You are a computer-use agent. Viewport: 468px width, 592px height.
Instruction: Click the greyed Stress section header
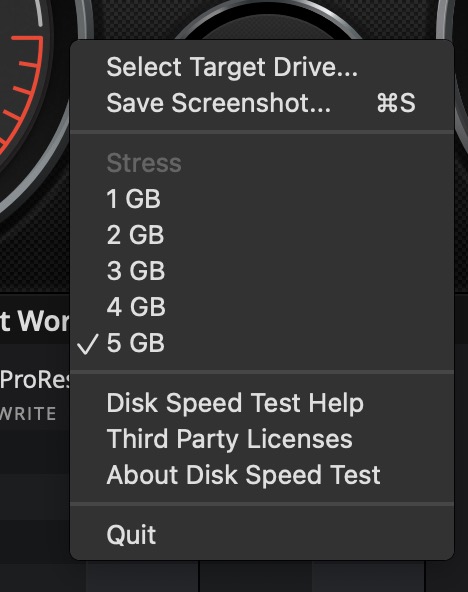(144, 163)
